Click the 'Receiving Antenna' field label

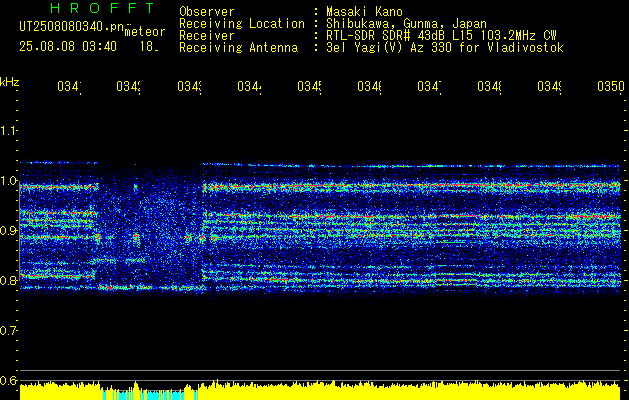click(239, 48)
